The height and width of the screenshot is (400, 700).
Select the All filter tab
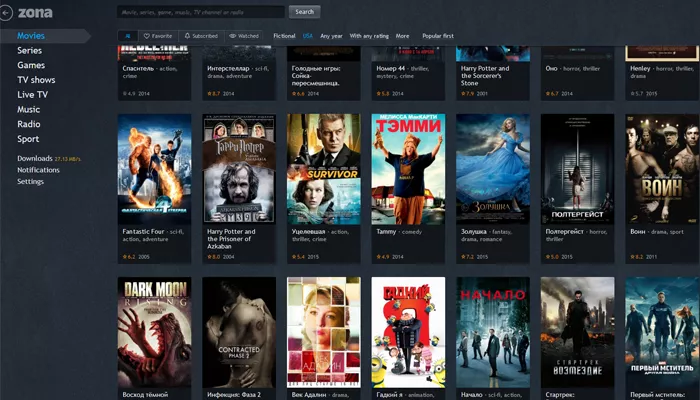point(128,36)
